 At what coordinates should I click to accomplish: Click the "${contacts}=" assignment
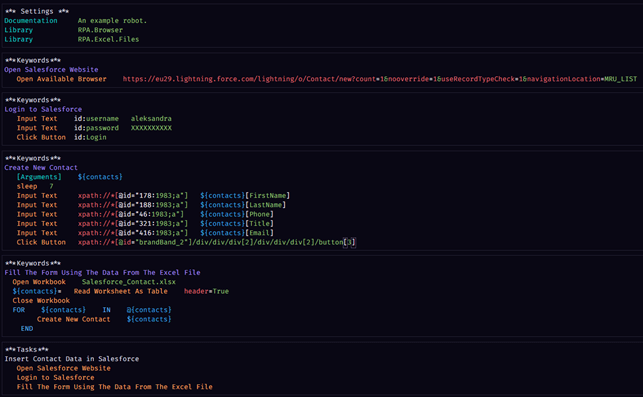(x=37, y=291)
